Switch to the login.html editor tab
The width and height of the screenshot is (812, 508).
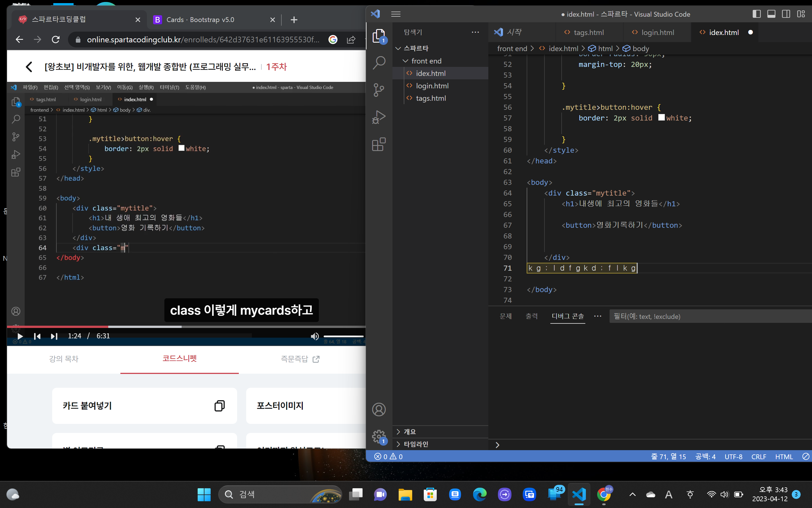pyautogui.click(x=657, y=32)
